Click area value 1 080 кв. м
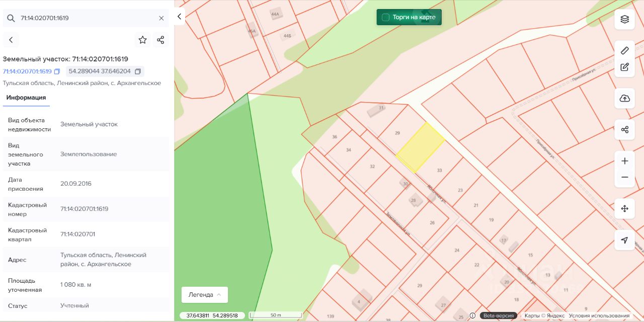Viewport: 644px width, 322px height. (76, 285)
